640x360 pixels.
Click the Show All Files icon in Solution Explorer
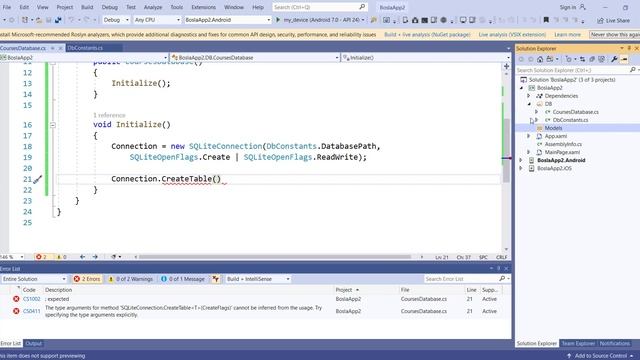[602, 59]
